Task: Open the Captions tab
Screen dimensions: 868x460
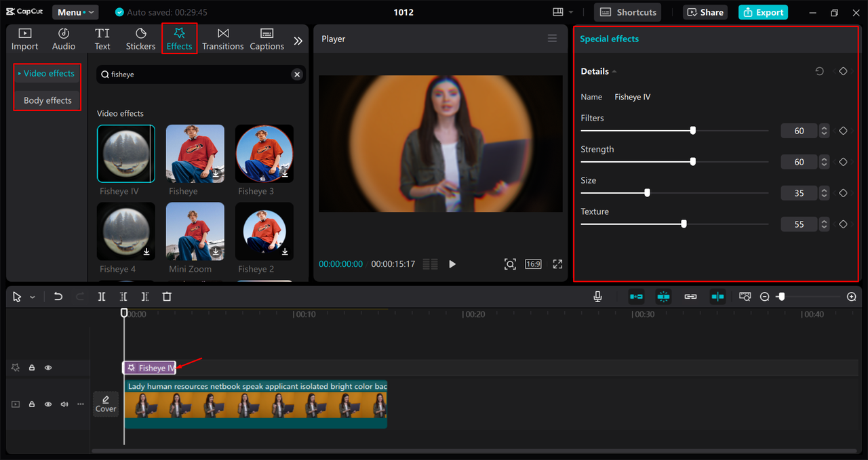Action: pyautogui.click(x=267, y=39)
